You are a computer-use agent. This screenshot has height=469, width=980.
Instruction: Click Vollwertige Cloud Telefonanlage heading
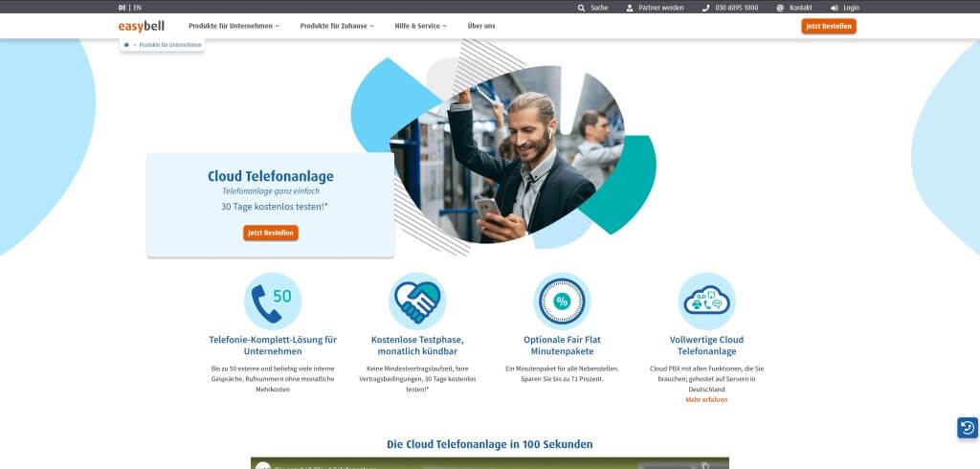pyautogui.click(x=706, y=346)
